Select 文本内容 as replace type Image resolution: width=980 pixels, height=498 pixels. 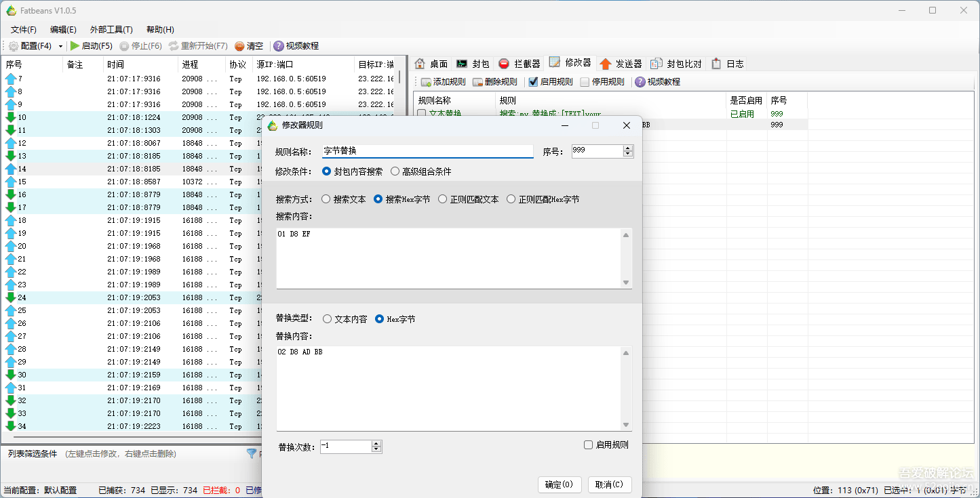coord(328,318)
